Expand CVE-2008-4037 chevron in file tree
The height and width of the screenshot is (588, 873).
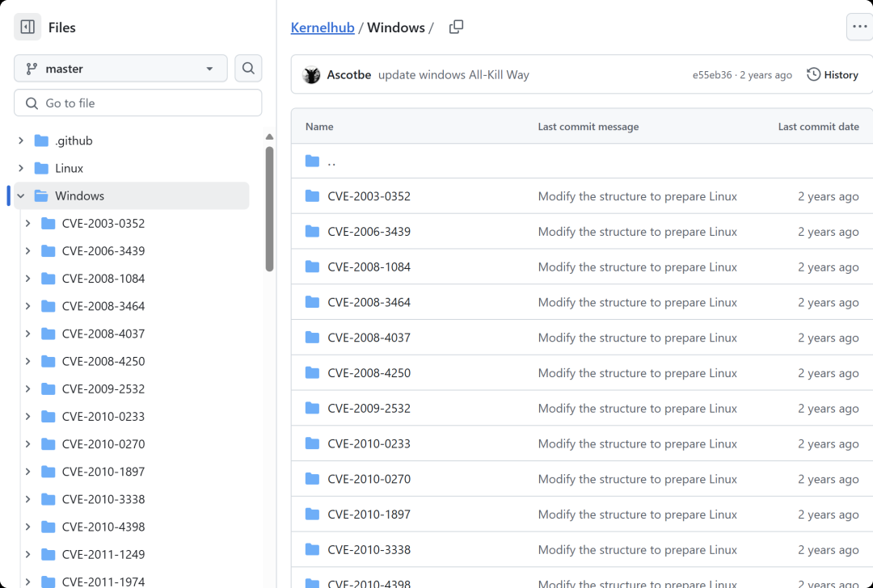(27, 334)
